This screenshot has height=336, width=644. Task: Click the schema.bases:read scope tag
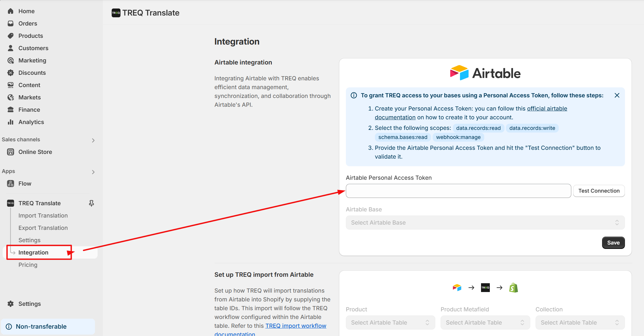click(x=403, y=137)
